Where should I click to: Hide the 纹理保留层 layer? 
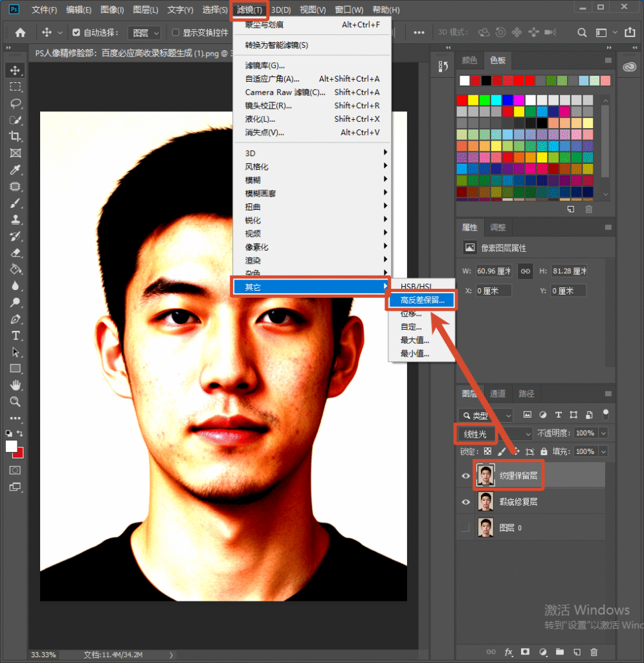point(465,476)
